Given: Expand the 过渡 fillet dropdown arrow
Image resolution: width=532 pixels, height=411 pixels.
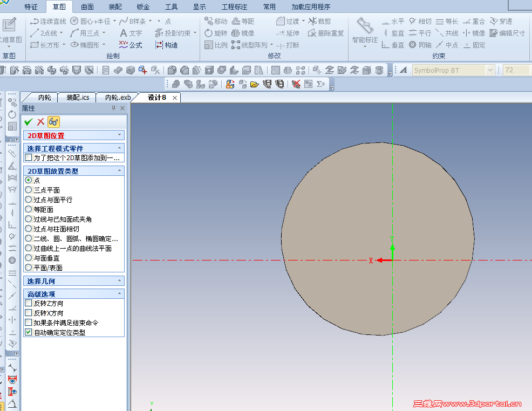Looking at the screenshot, I should tap(303, 21).
